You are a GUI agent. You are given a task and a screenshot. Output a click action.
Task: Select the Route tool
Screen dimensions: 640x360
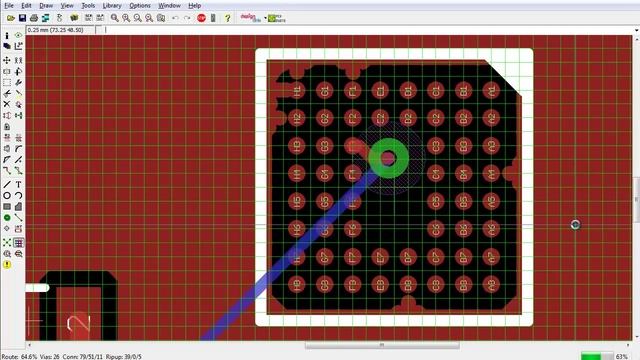(7, 171)
